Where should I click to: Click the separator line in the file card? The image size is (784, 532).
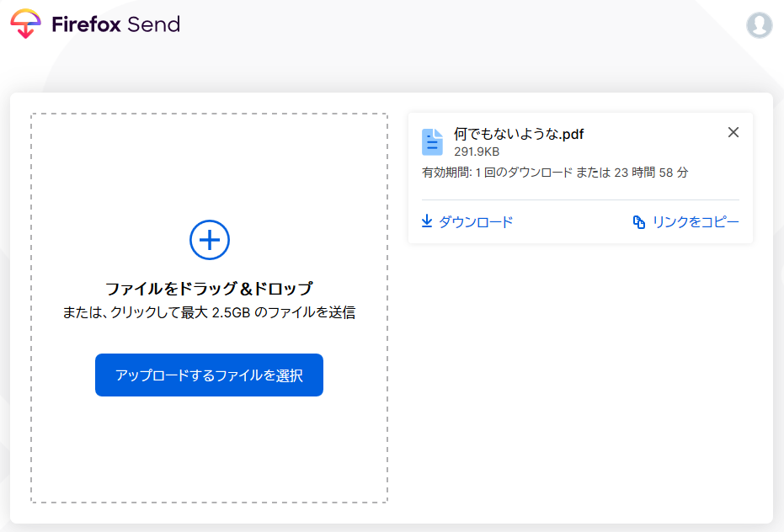[x=580, y=200]
